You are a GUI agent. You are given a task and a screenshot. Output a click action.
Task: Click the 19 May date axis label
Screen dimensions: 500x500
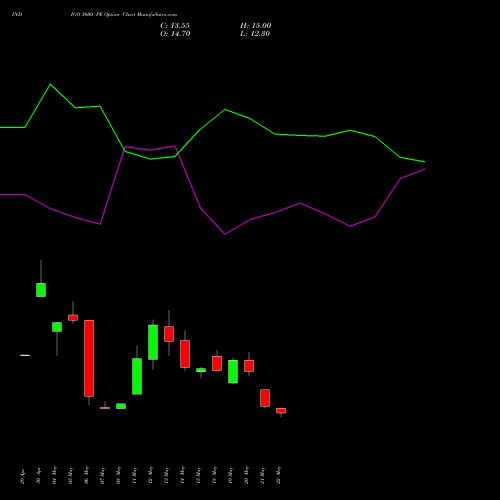click(230, 475)
